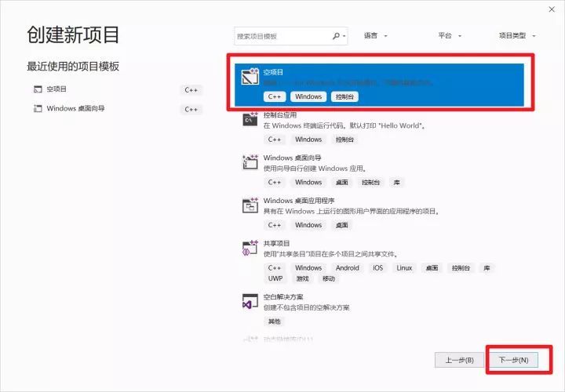Open the 语言 language filter dropdown
This screenshot has width=565, height=392.
[x=375, y=35]
